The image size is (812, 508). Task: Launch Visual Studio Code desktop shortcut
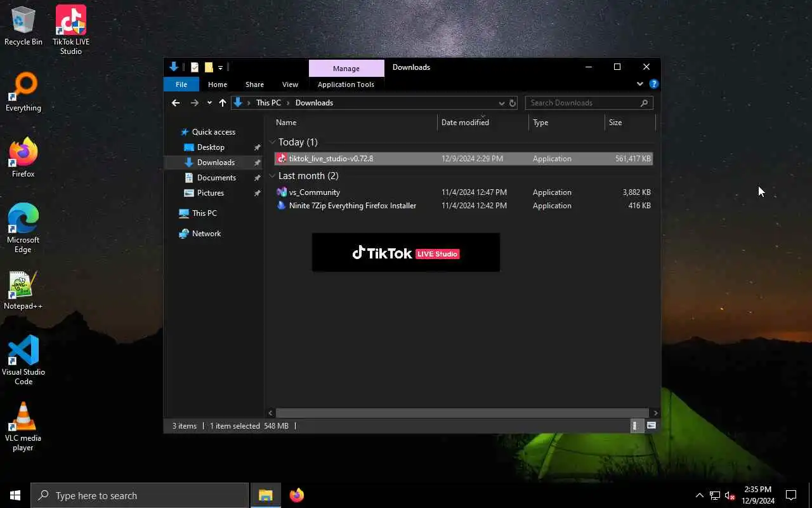point(23,360)
